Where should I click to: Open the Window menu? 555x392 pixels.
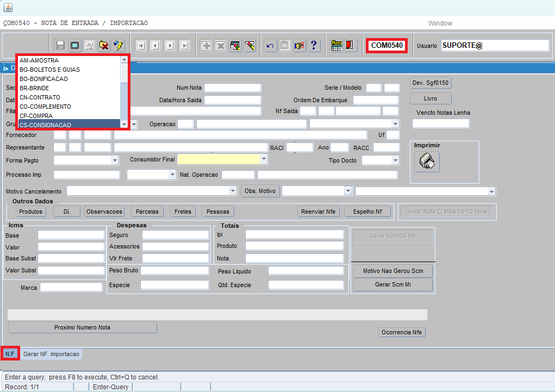pos(440,23)
